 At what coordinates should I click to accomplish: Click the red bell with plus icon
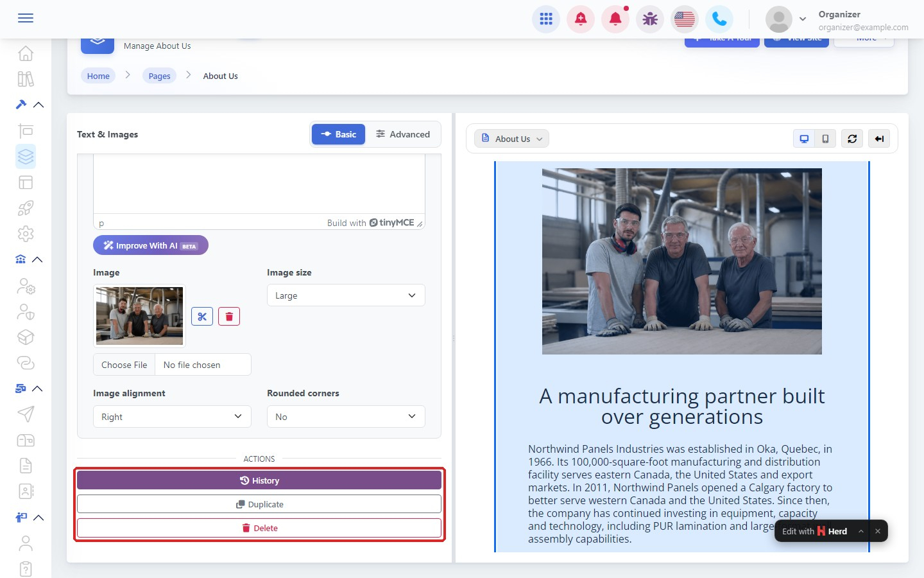(581, 19)
